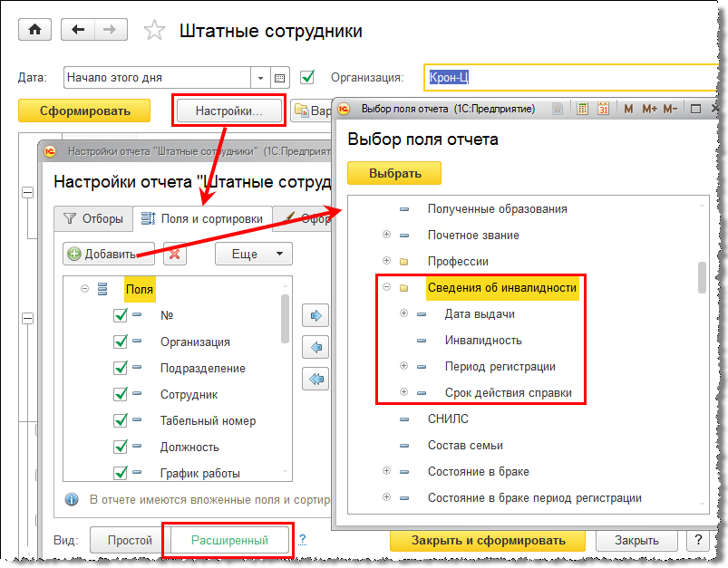Switch to Поля и сортировки tab
Image resolution: width=728 pixels, height=568 pixels.
(202, 218)
